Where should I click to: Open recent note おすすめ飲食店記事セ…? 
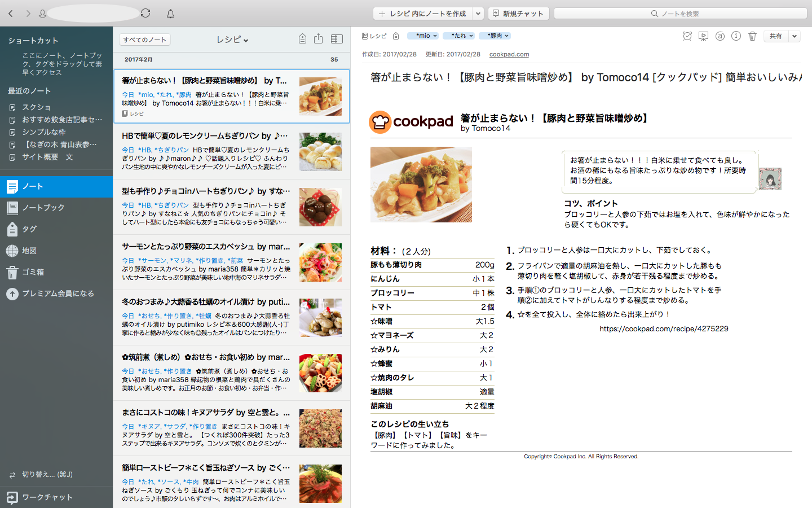point(56,120)
